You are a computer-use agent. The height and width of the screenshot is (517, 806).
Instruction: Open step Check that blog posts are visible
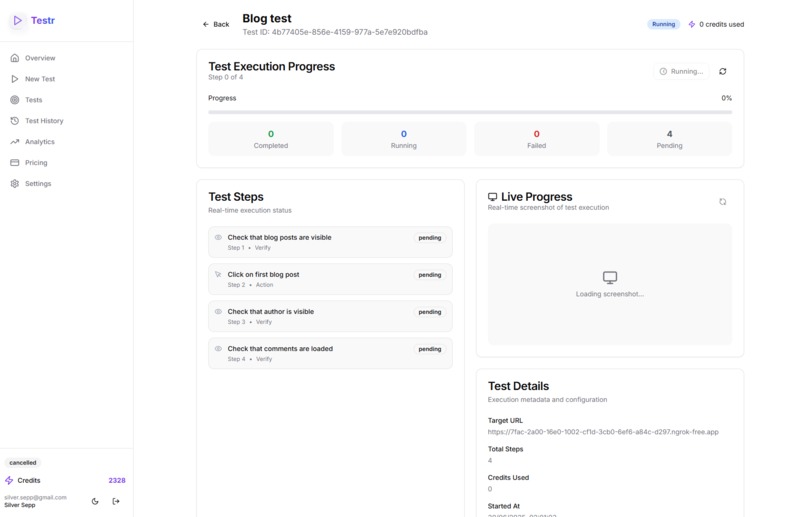330,242
